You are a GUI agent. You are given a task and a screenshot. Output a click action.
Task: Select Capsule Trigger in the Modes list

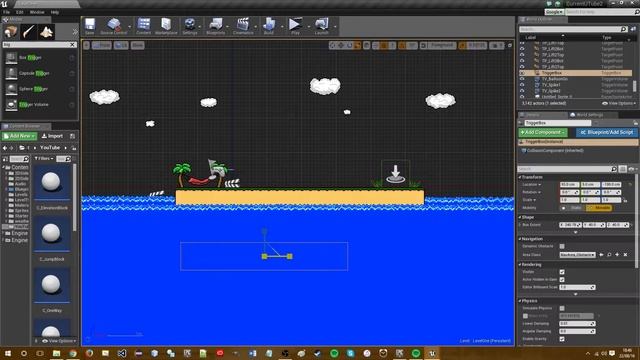pyautogui.click(x=40, y=73)
